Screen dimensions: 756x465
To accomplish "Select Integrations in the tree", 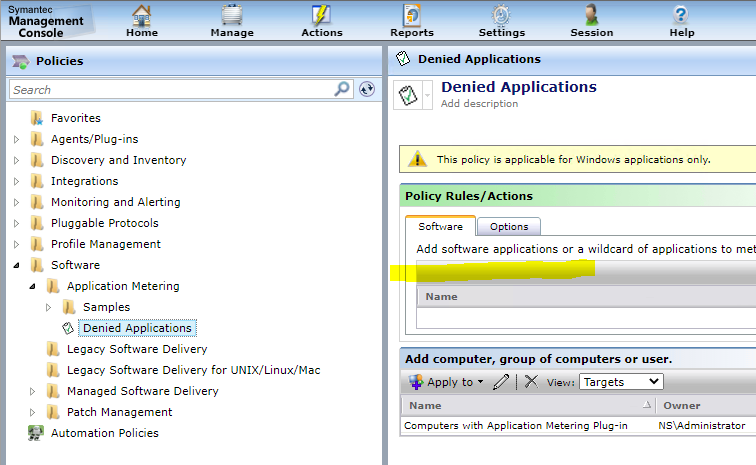I will pyautogui.click(x=84, y=181).
